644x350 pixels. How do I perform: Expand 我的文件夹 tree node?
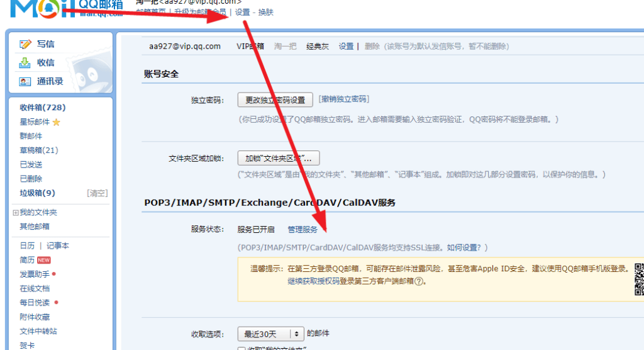click(x=16, y=213)
